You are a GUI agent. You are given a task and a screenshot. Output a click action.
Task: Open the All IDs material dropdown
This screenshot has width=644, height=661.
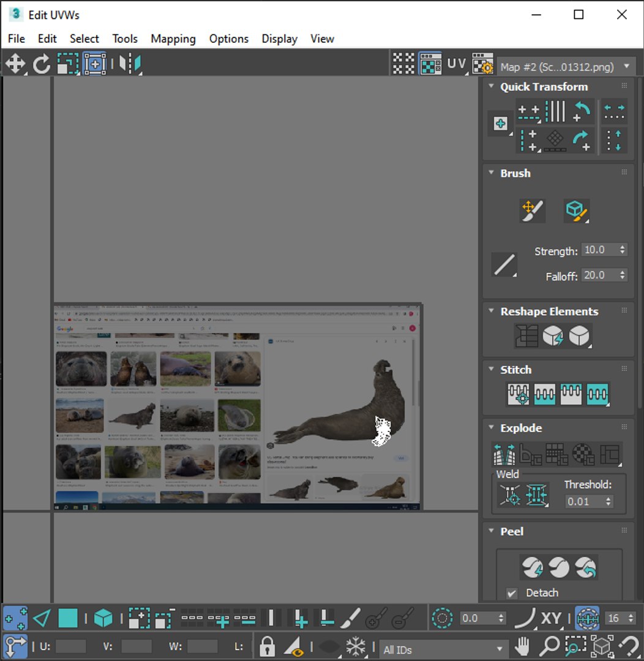[x=443, y=649]
